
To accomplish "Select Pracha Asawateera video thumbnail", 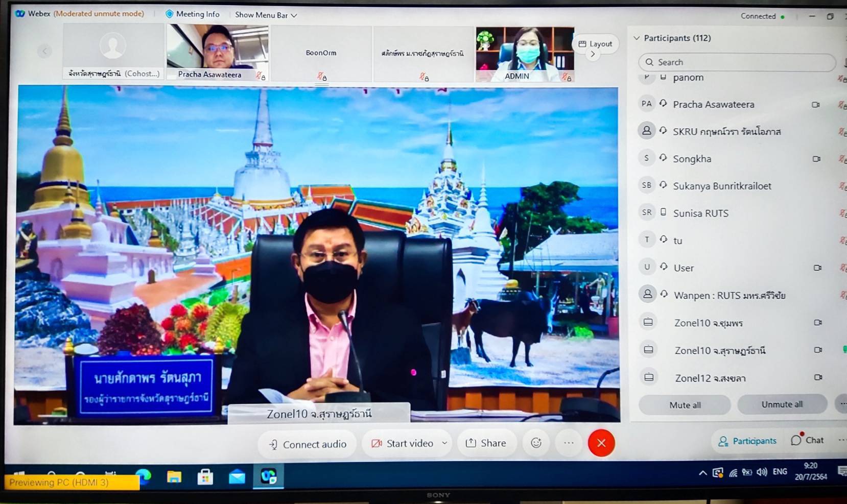I will pyautogui.click(x=218, y=53).
